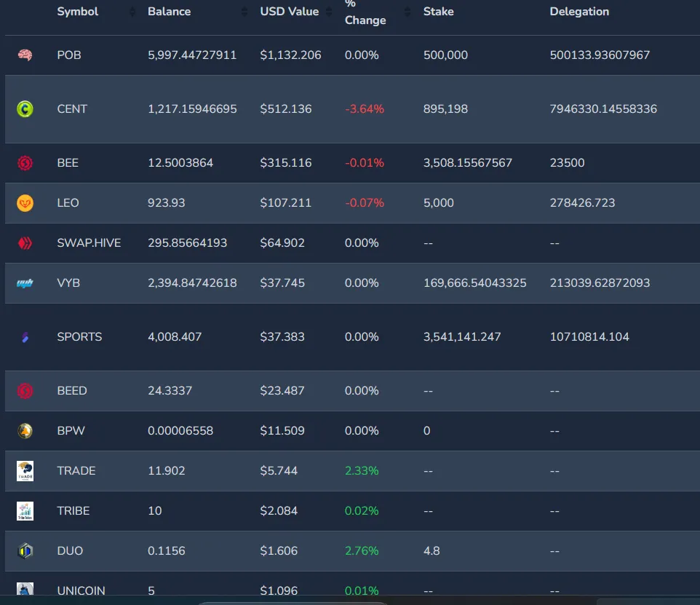Select the SWAP.HIVE symbol name
This screenshot has width=700, height=605.
tap(89, 243)
